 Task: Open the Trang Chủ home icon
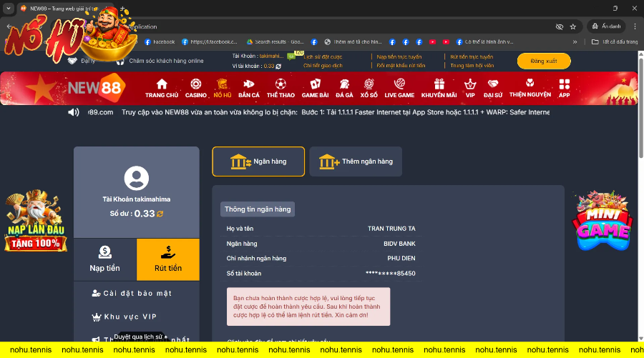(162, 84)
